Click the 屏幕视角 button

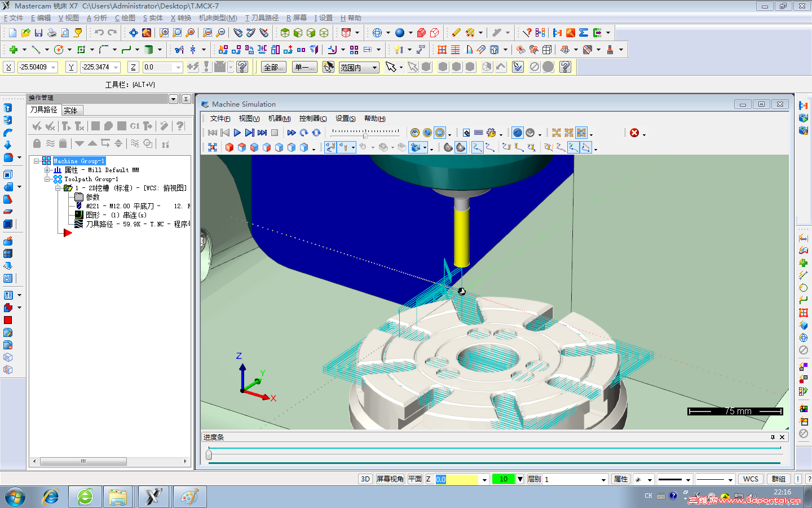coord(390,479)
